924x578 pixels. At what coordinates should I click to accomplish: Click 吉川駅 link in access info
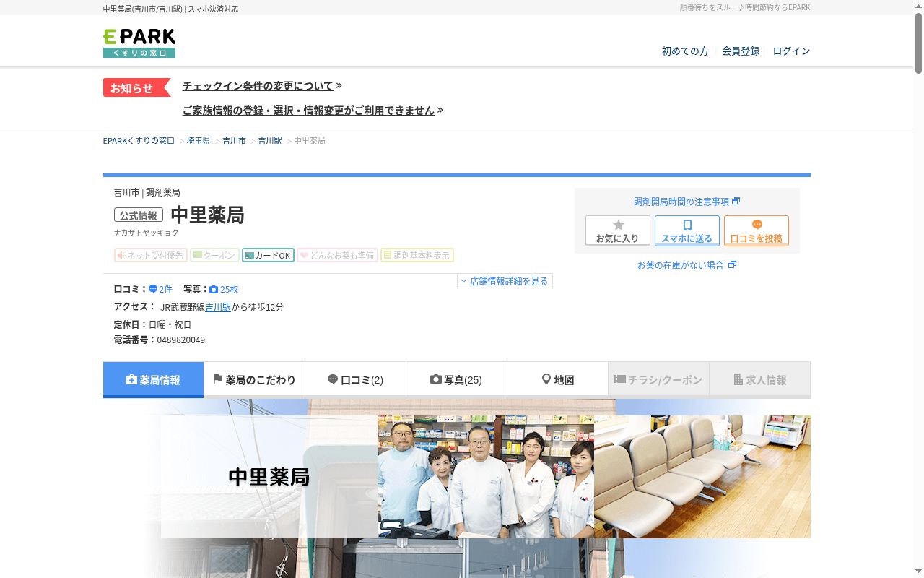coord(218,307)
